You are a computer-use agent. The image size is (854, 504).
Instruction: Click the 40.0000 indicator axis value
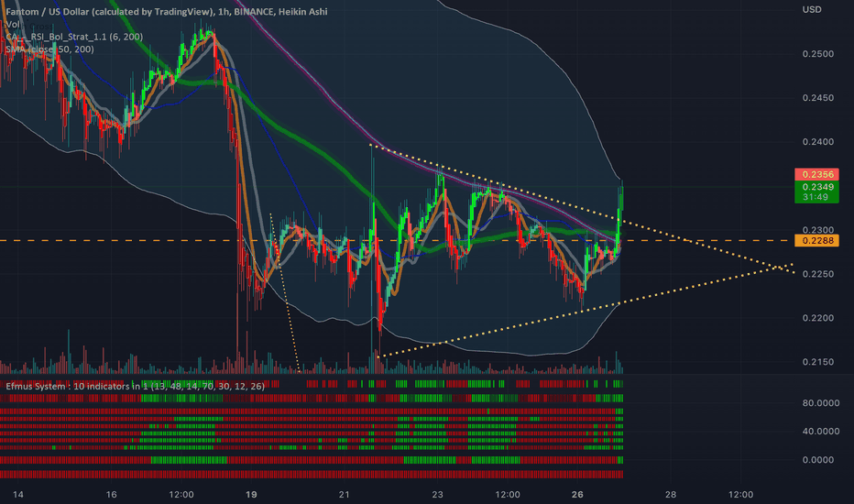pyautogui.click(x=821, y=432)
